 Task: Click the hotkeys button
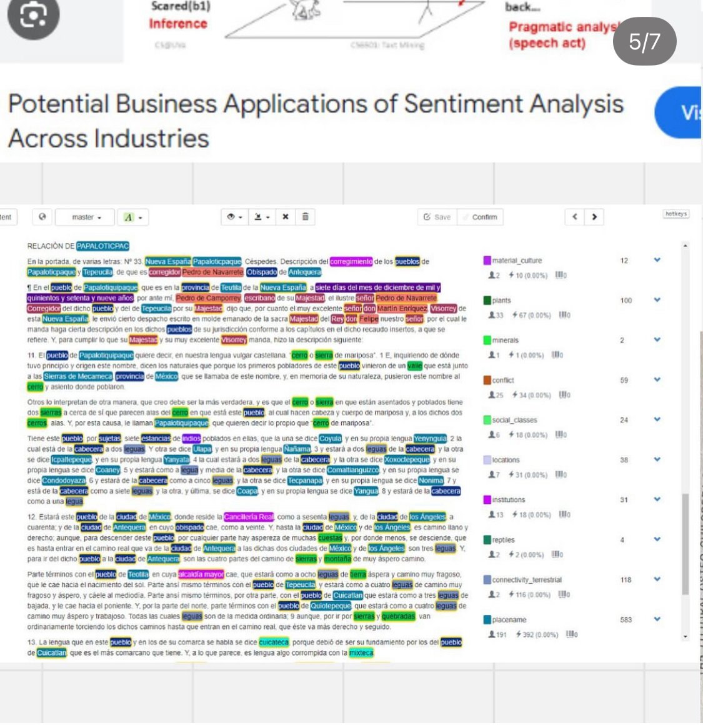click(676, 214)
